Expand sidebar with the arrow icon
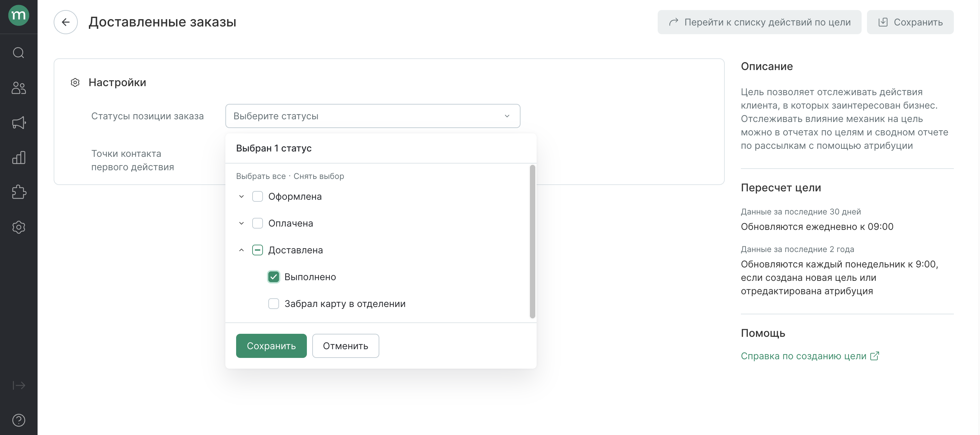 [x=19, y=385]
